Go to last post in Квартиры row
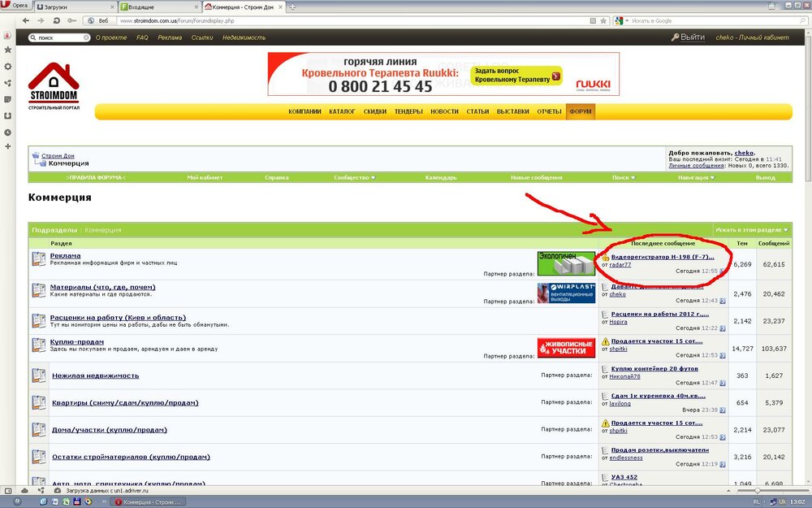This screenshot has width=812, height=508. [x=723, y=410]
